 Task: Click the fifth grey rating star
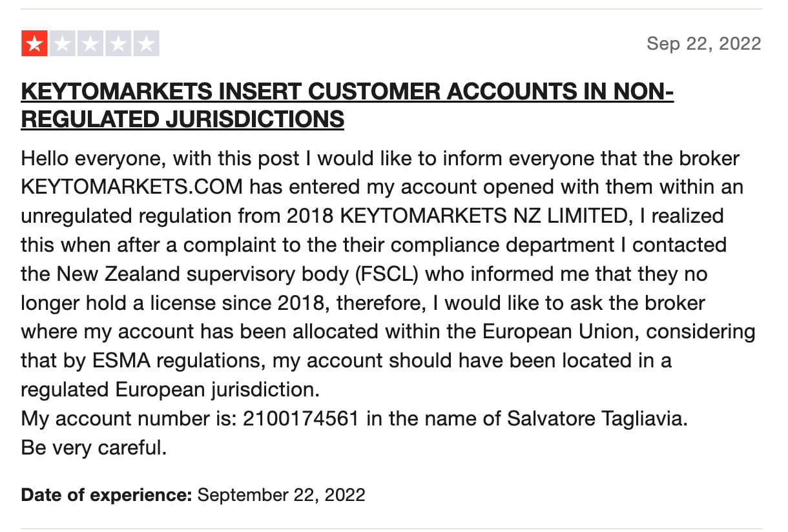[x=147, y=44]
